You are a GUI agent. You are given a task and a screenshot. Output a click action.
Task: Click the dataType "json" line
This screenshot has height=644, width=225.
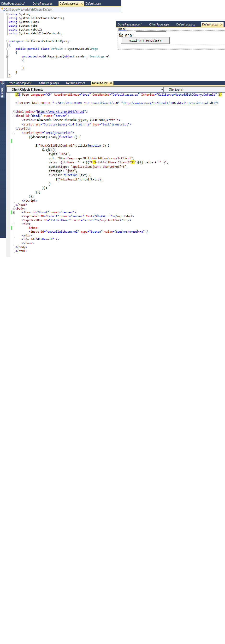click(63, 171)
